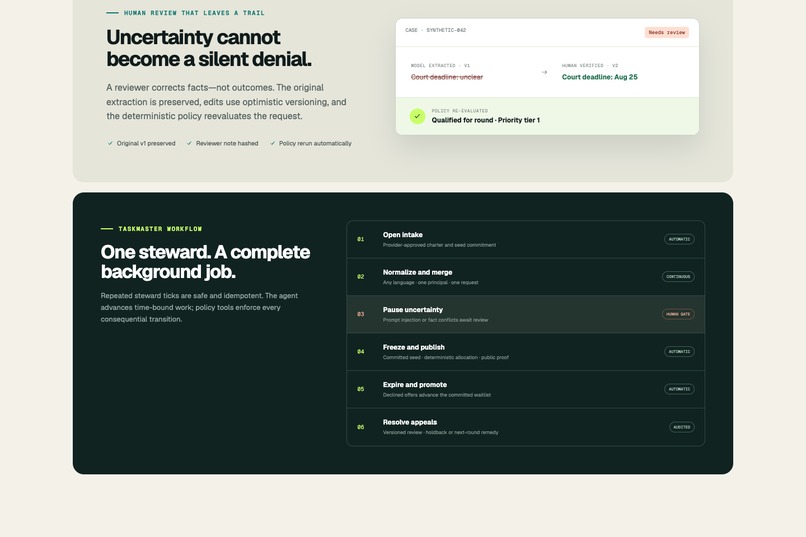This screenshot has height=537, width=806.
Task: Click the arrow between v1 and v2
Action: coord(544,72)
